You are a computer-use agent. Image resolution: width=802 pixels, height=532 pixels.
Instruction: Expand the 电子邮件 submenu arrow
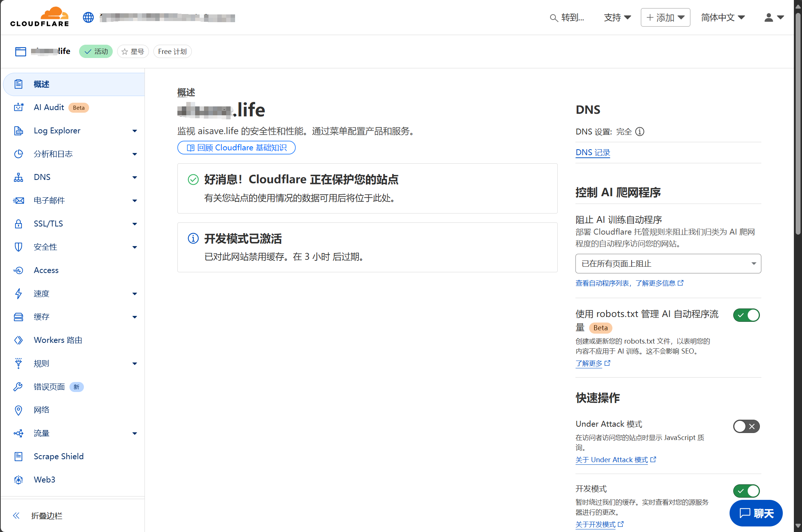tap(135, 201)
